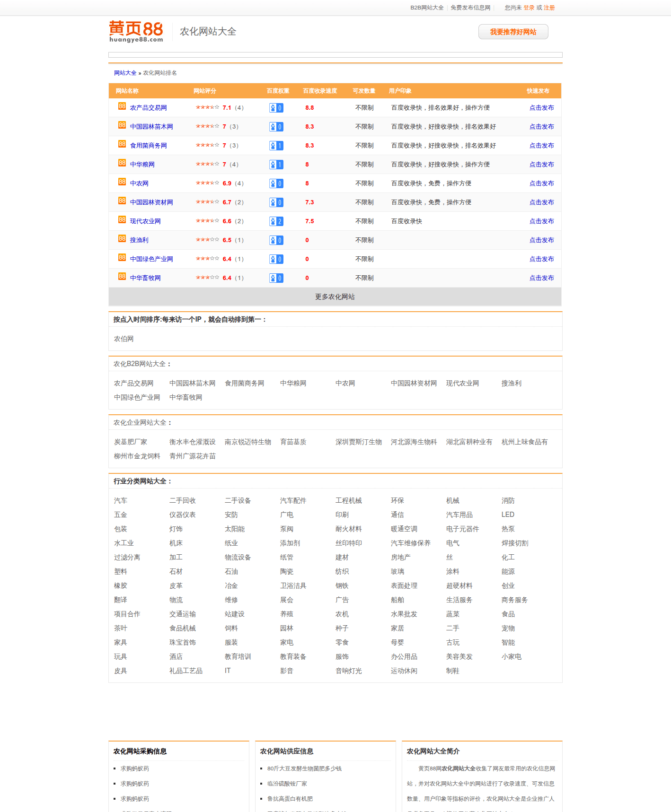Open the 注册 register link
Image resolution: width=671 pixels, height=812 pixels.
click(549, 8)
